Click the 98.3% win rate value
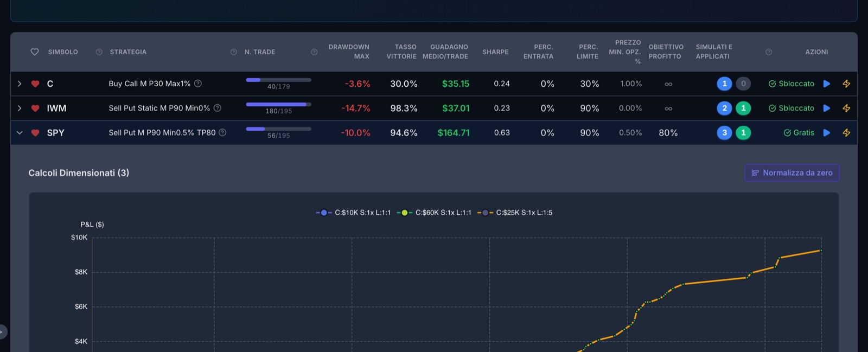The width and height of the screenshot is (868, 352). (404, 108)
